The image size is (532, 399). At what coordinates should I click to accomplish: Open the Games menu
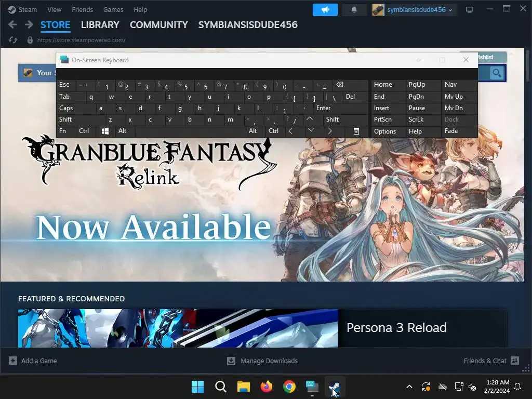click(113, 9)
